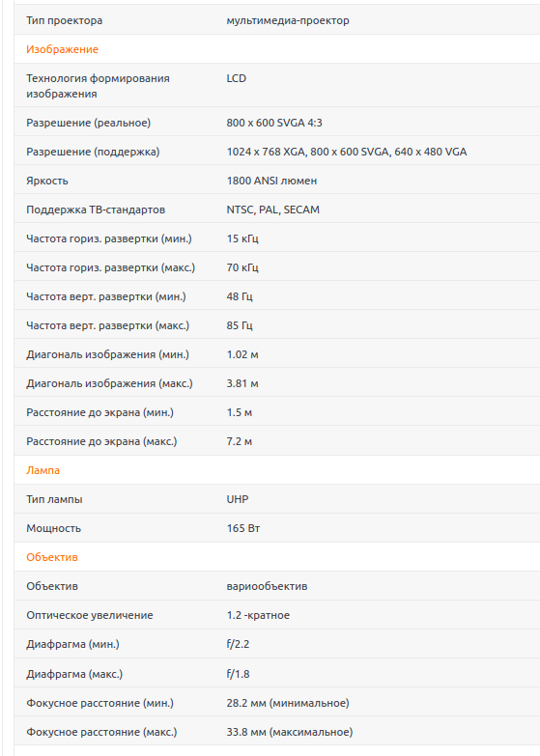Click the NTSC, PAL, SECAM value
This screenshot has width=540, height=756.
click(x=272, y=210)
